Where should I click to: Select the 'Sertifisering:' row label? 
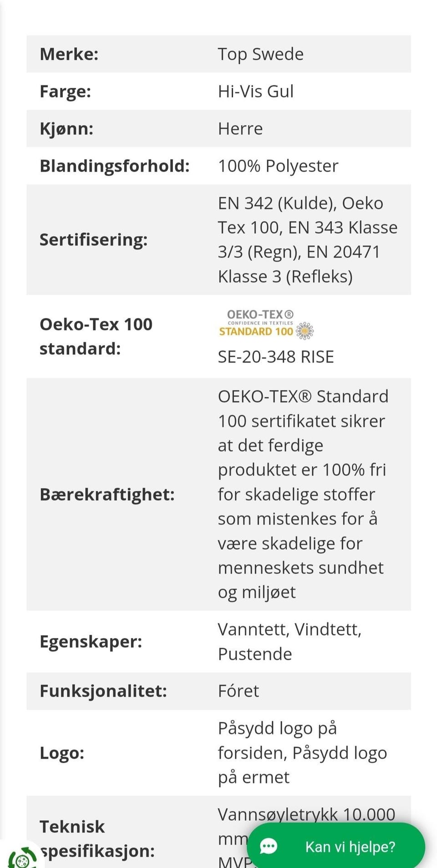[94, 240]
